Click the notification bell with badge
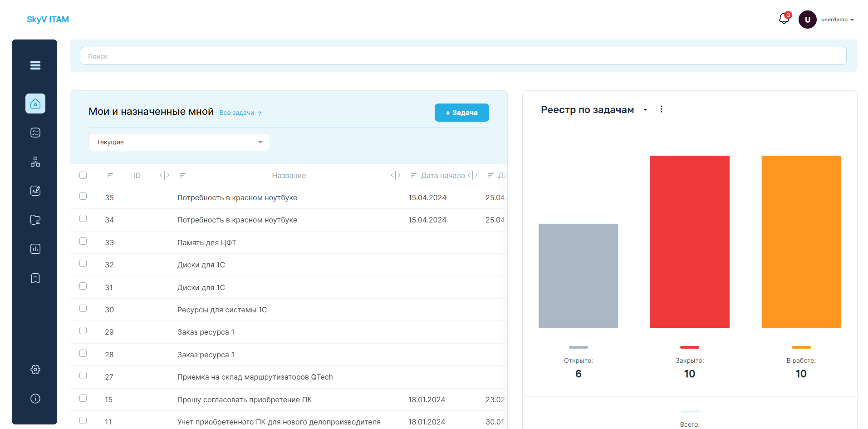868x429 pixels. pos(784,19)
